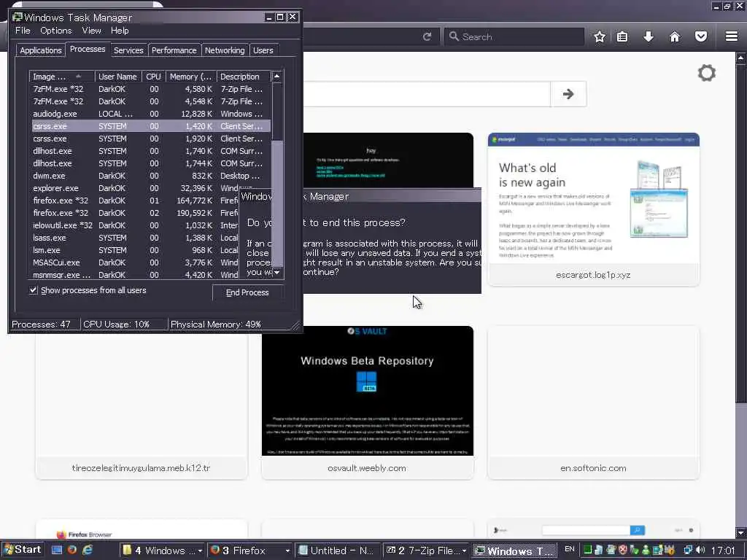Open the Firefox downloads arrow icon
747x560 pixels.
pyautogui.click(x=649, y=36)
